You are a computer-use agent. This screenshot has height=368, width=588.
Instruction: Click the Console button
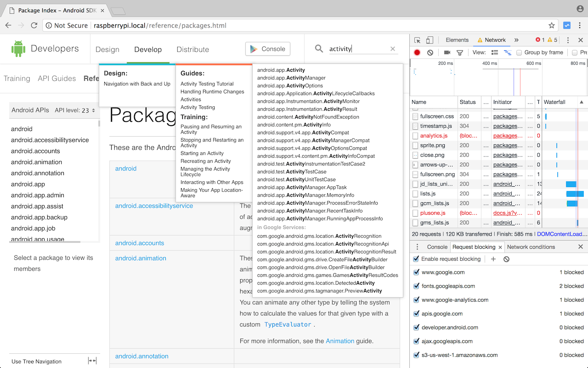(268, 49)
